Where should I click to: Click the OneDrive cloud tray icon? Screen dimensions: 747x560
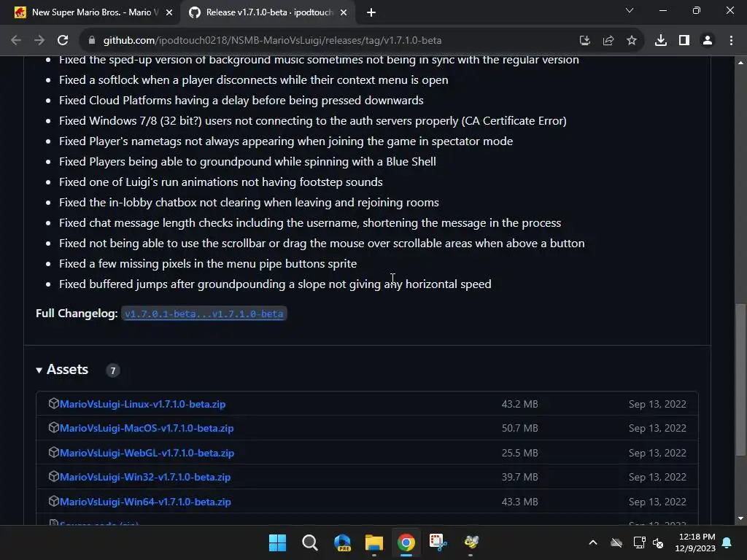tap(616, 542)
